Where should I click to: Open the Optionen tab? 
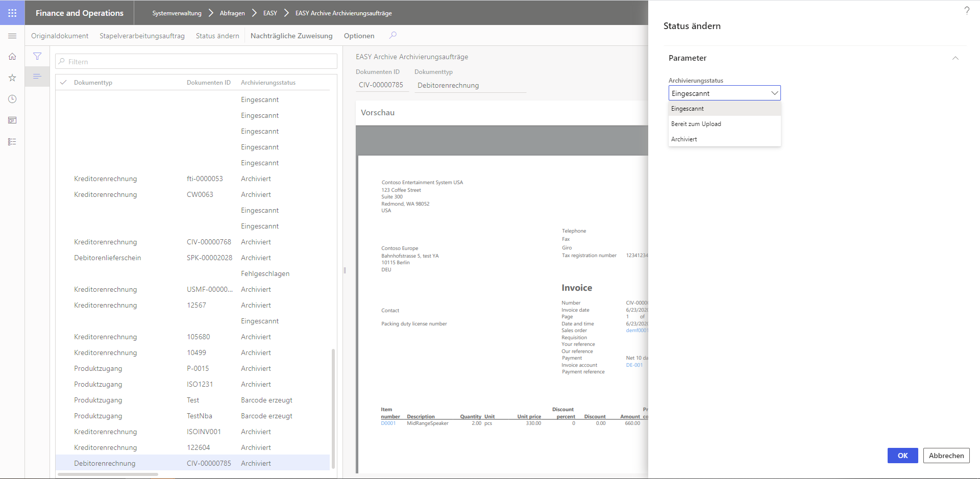pyautogui.click(x=359, y=36)
